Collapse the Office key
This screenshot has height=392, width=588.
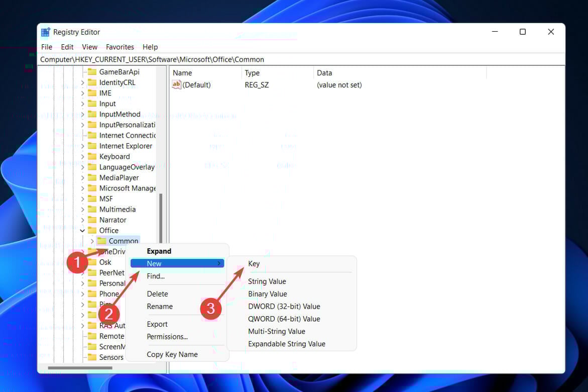pos(82,230)
